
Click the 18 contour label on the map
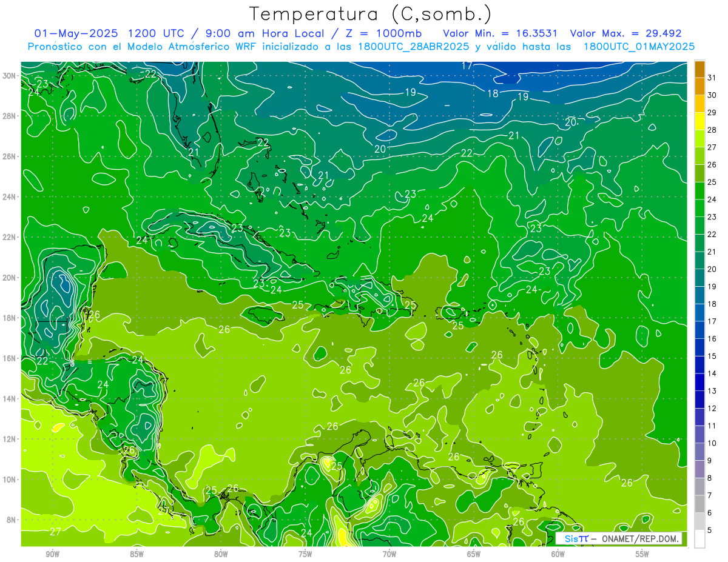[493, 93]
